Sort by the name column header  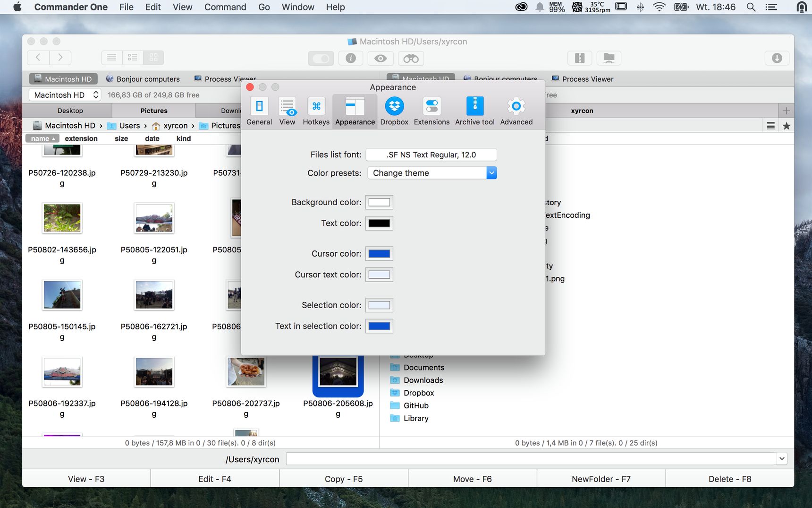[x=42, y=138]
